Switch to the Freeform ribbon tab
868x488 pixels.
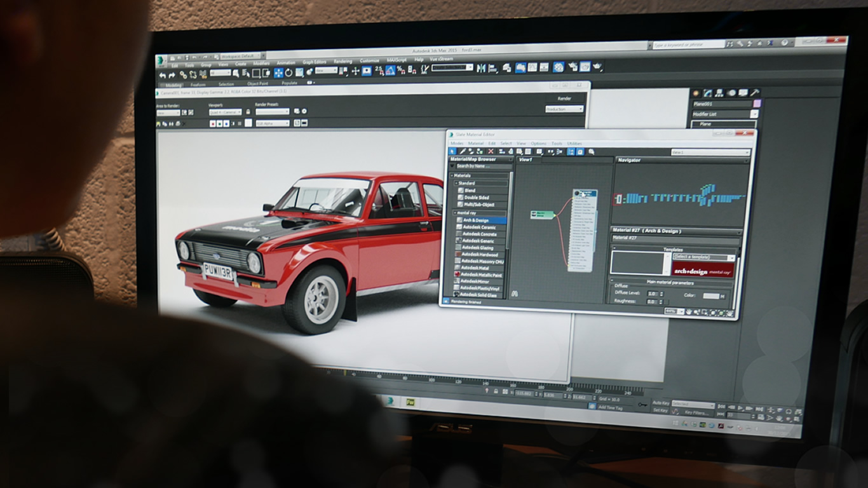pyautogui.click(x=198, y=85)
